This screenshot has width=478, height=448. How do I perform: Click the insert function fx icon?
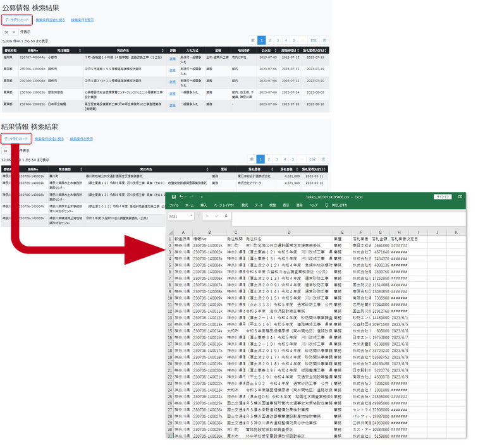pyautogui.click(x=224, y=216)
